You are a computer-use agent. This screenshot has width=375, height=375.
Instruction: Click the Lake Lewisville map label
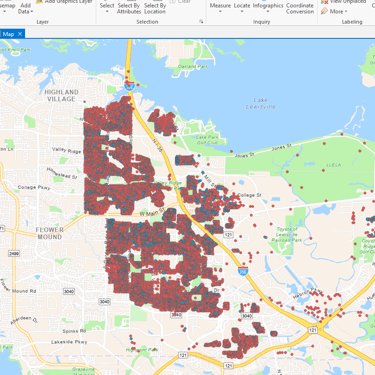click(261, 103)
